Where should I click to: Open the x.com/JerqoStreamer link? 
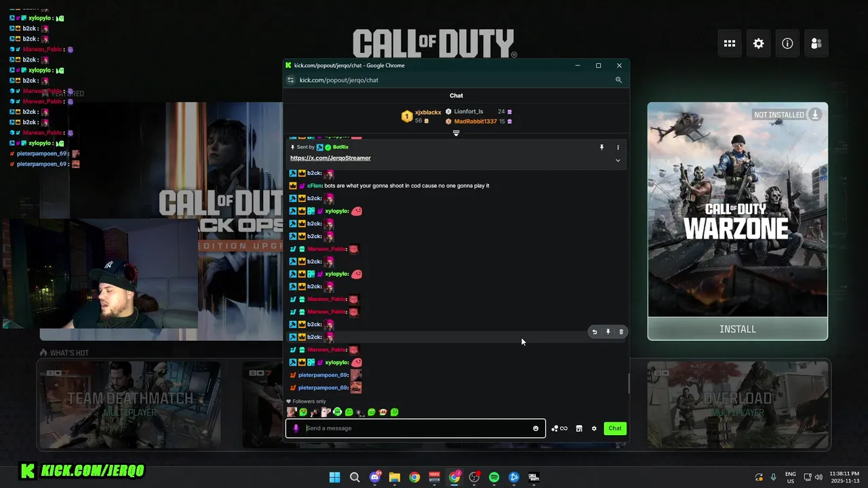[x=330, y=158]
